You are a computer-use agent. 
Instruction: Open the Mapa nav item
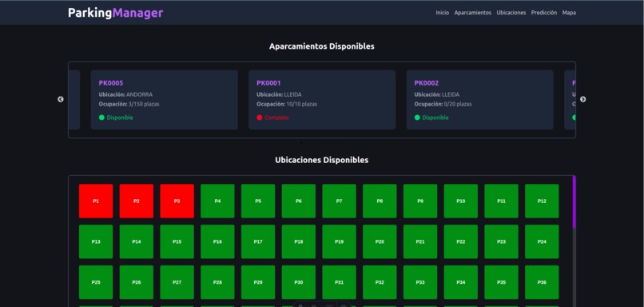click(569, 13)
